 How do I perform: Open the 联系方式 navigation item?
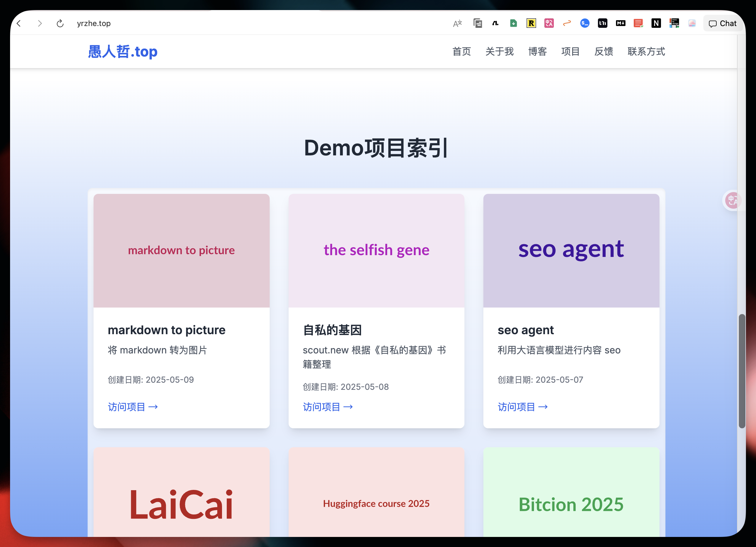[x=646, y=52]
